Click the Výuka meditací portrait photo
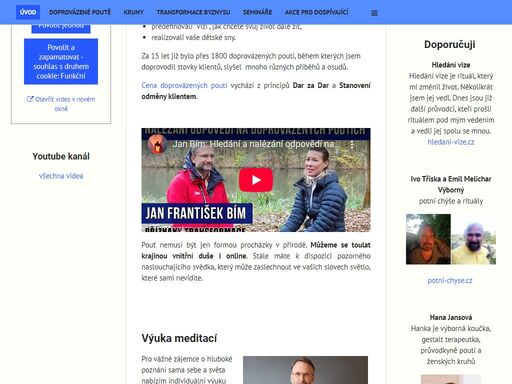The width and height of the screenshot is (512, 384). 305,370
